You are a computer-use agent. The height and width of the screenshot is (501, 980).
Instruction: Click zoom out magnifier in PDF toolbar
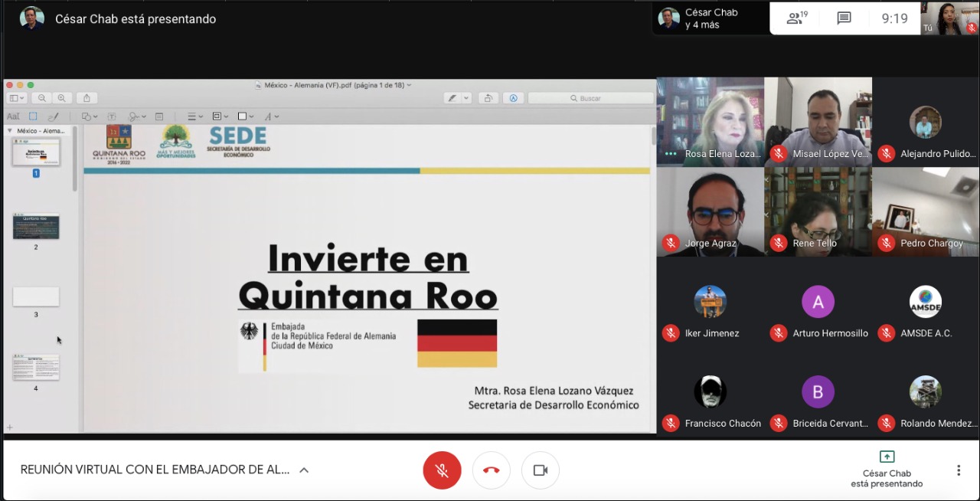[42, 98]
